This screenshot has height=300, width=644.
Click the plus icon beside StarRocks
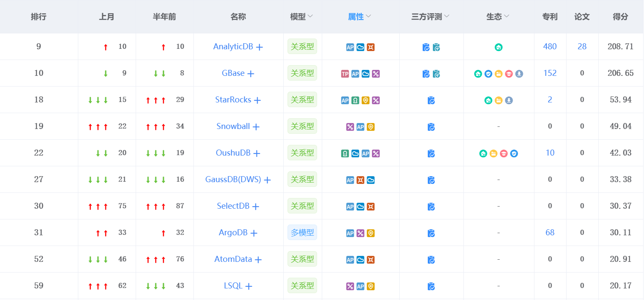tap(257, 100)
